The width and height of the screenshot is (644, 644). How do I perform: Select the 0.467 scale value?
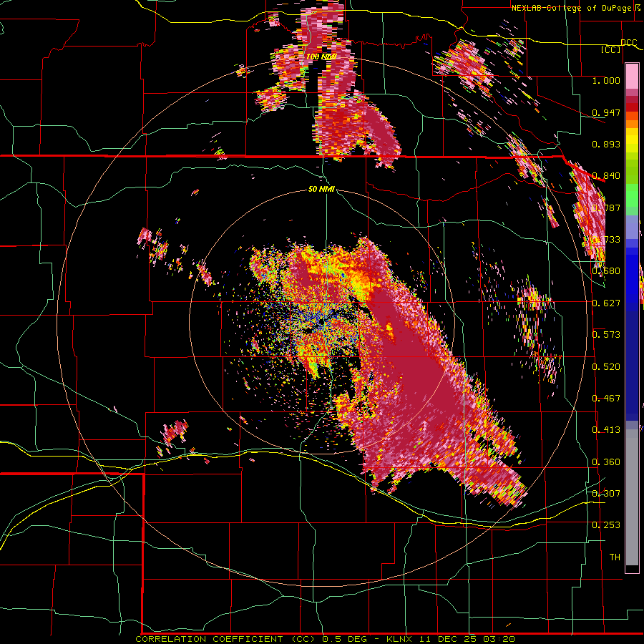pos(606,399)
